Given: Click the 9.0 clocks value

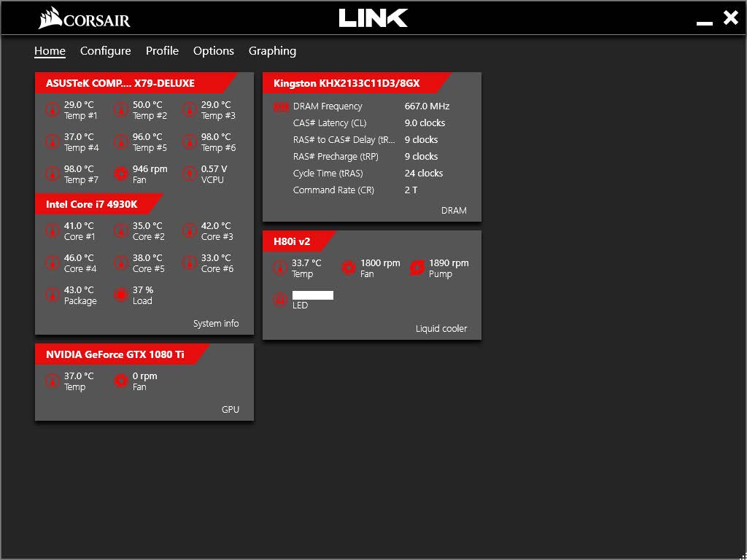Looking at the screenshot, I should tap(425, 122).
